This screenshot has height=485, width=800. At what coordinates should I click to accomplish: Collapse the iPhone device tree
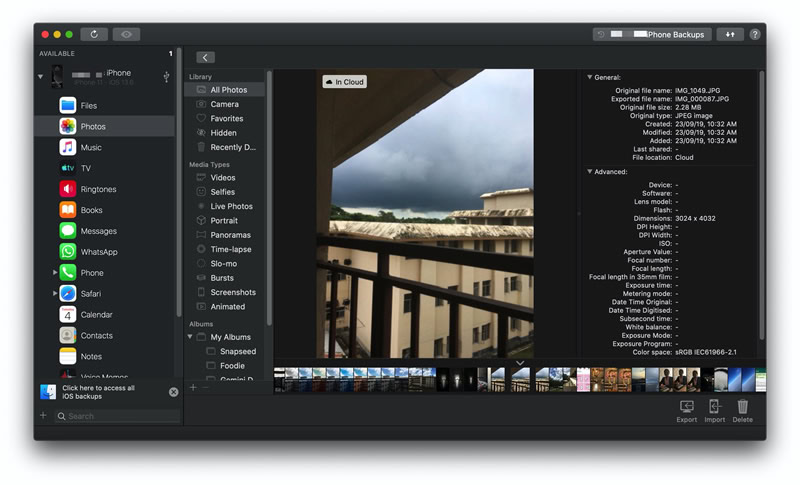tap(40, 76)
